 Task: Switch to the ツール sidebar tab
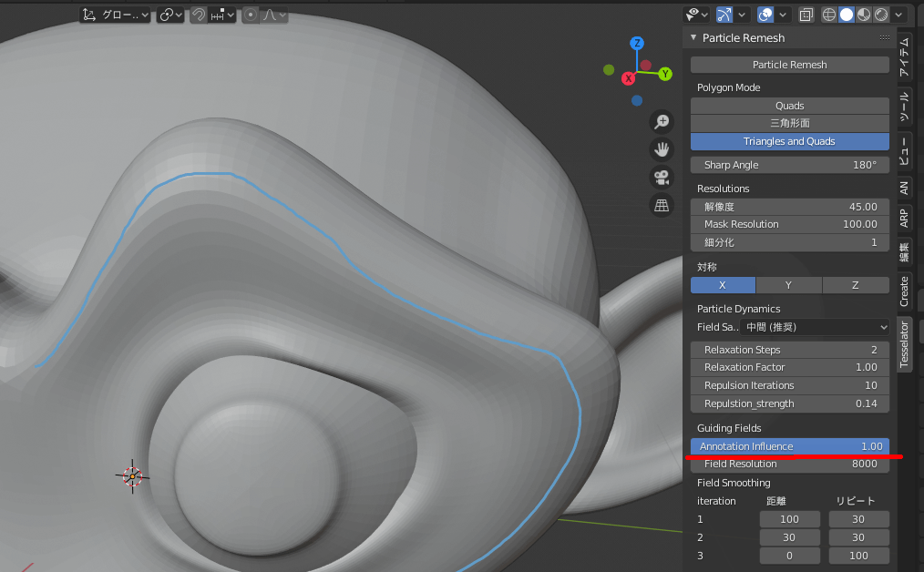(904, 107)
